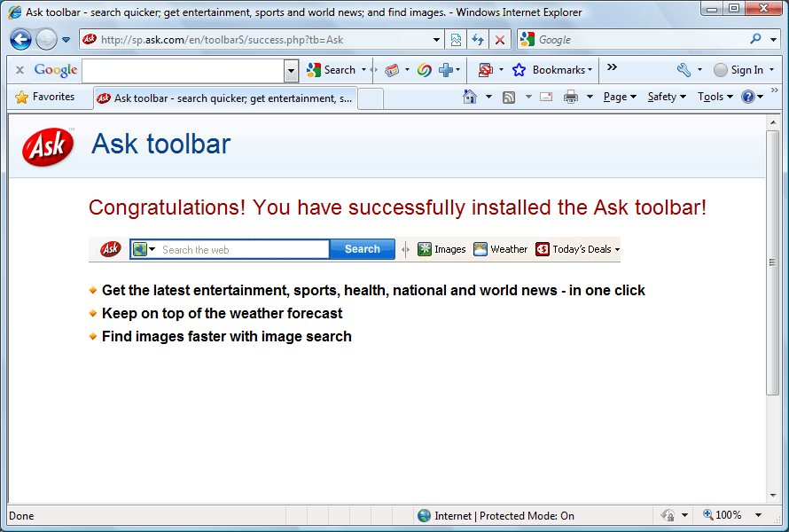Toggle the Compatibility View icon
Image resolution: width=789 pixels, height=532 pixels.
456,40
